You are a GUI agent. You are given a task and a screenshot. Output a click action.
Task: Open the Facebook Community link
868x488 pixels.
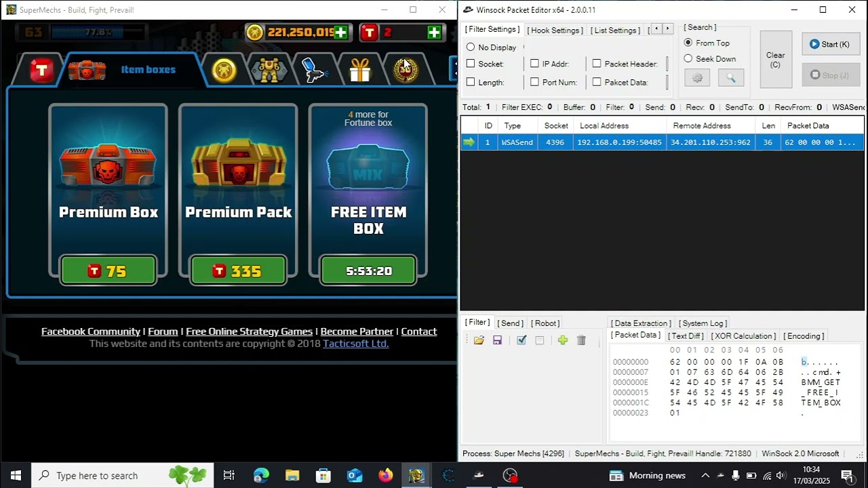(x=91, y=331)
